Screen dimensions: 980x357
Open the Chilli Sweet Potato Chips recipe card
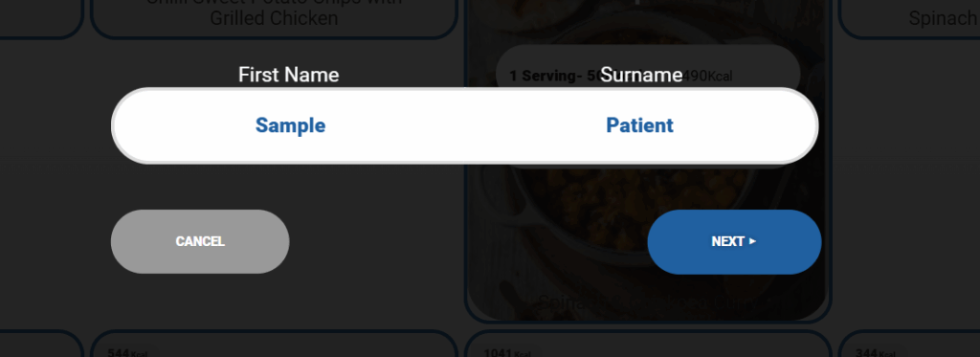click(x=274, y=17)
